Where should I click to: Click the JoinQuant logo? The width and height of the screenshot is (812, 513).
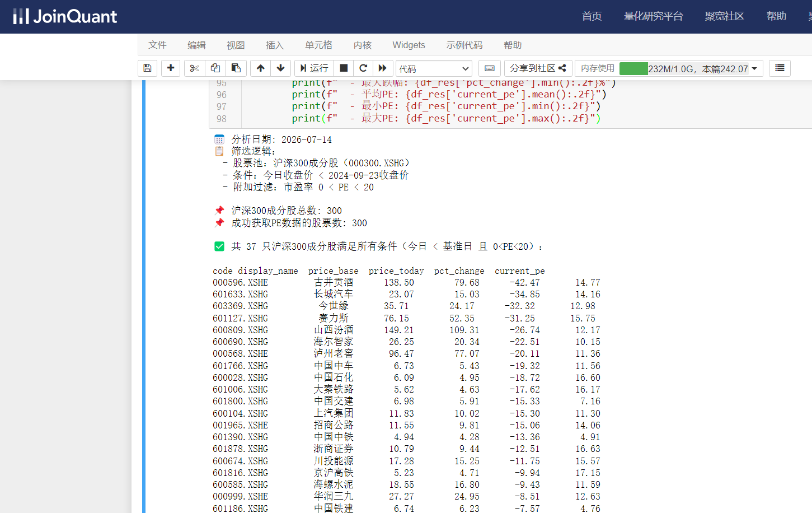click(65, 16)
